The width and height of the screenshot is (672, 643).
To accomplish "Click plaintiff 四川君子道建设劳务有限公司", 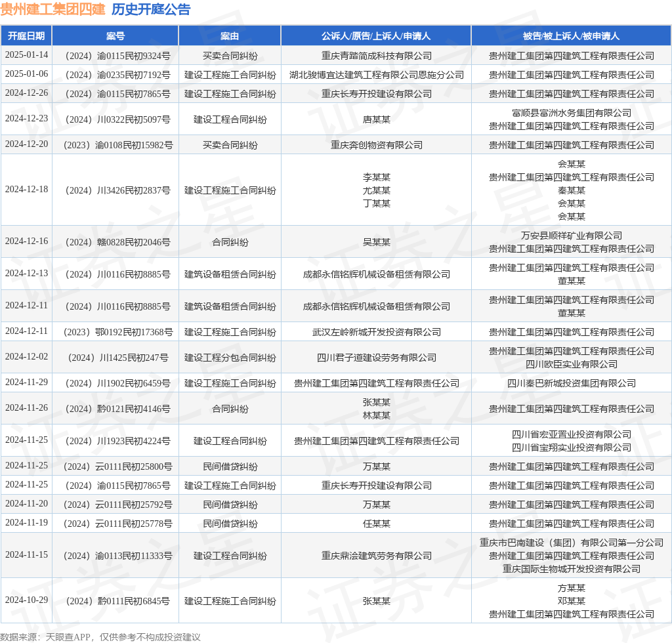I will [x=376, y=358].
